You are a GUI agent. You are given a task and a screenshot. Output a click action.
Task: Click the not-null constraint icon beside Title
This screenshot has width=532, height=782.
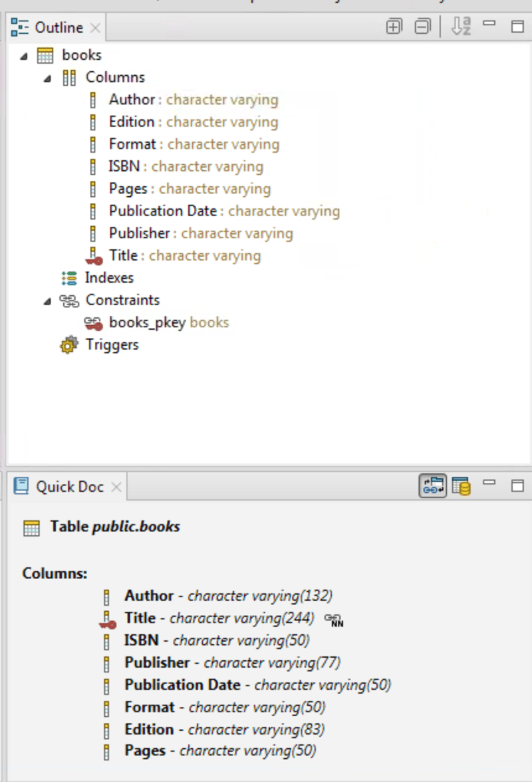334,620
